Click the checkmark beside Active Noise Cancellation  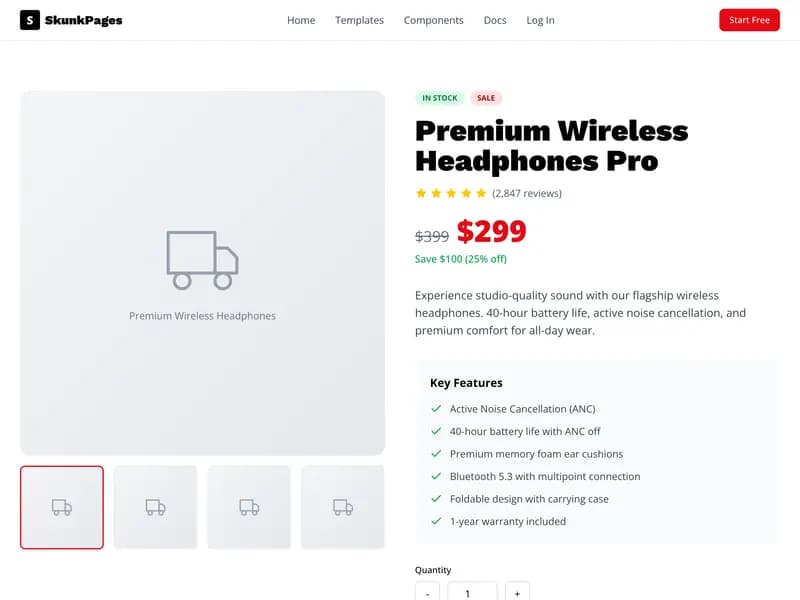[437, 408]
